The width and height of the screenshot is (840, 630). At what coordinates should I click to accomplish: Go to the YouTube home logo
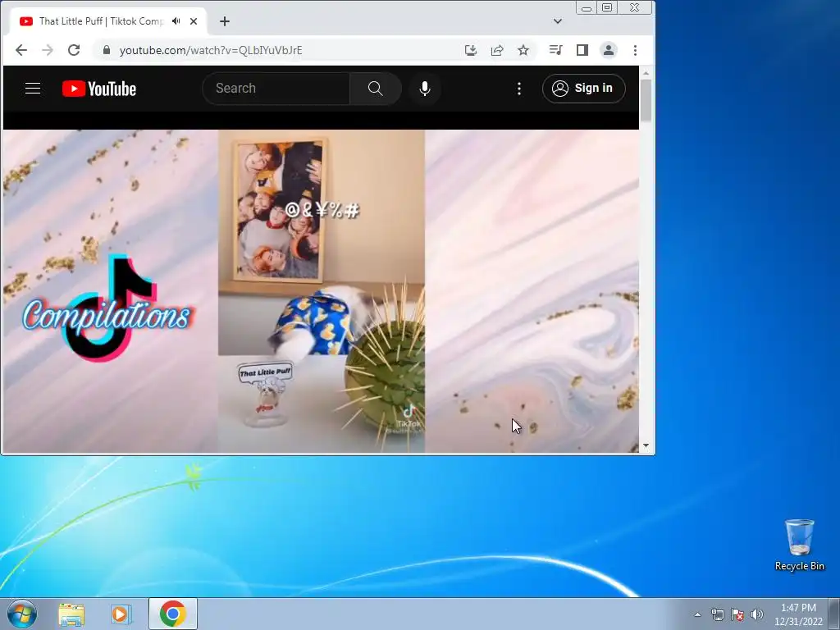point(99,89)
